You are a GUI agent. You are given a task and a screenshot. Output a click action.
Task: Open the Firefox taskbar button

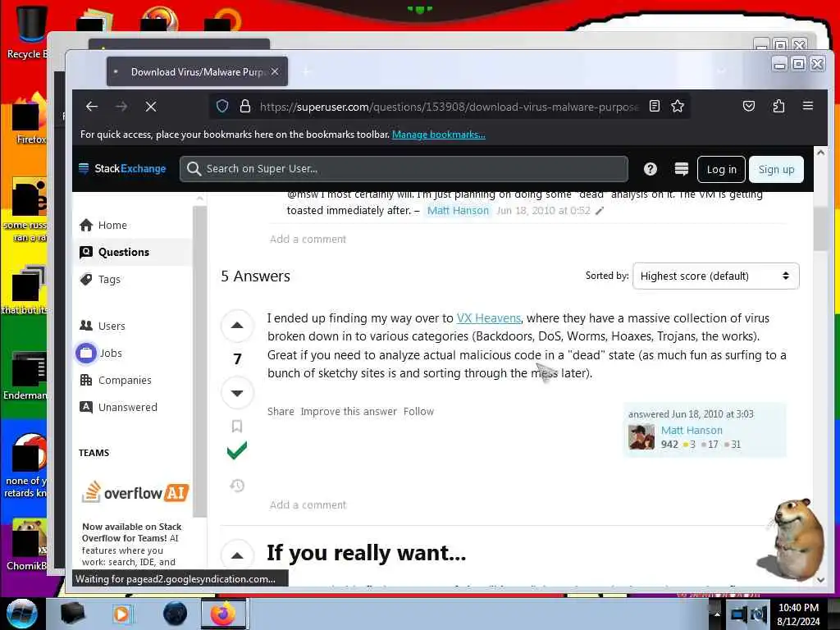tap(223, 614)
